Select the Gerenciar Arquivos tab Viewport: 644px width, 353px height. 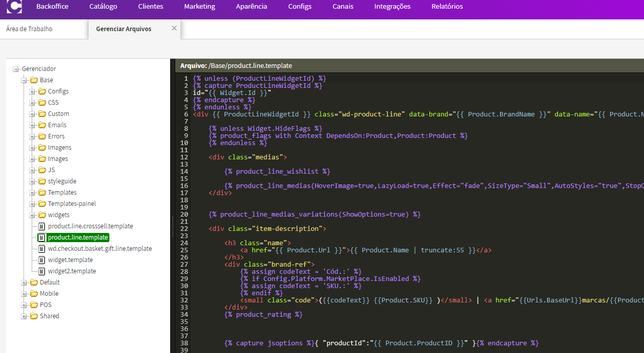(124, 29)
